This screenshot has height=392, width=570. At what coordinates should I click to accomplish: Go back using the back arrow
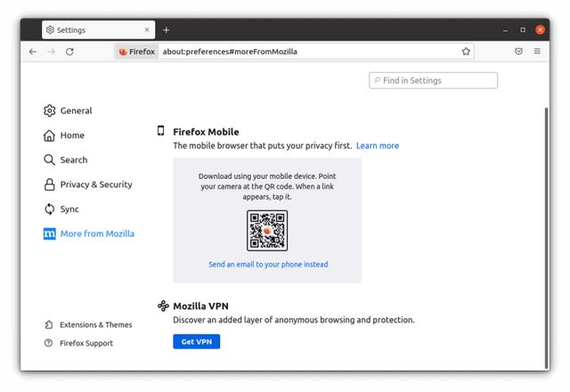click(x=33, y=52)
